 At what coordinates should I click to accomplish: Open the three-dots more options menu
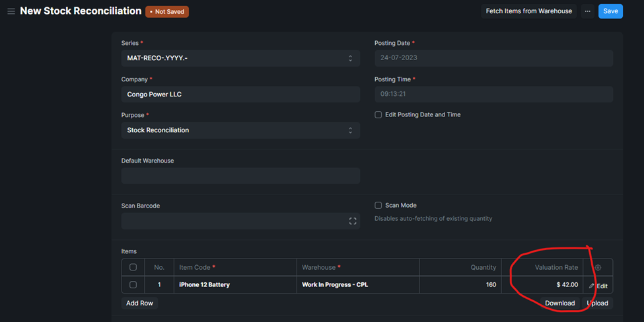(588, 11)
